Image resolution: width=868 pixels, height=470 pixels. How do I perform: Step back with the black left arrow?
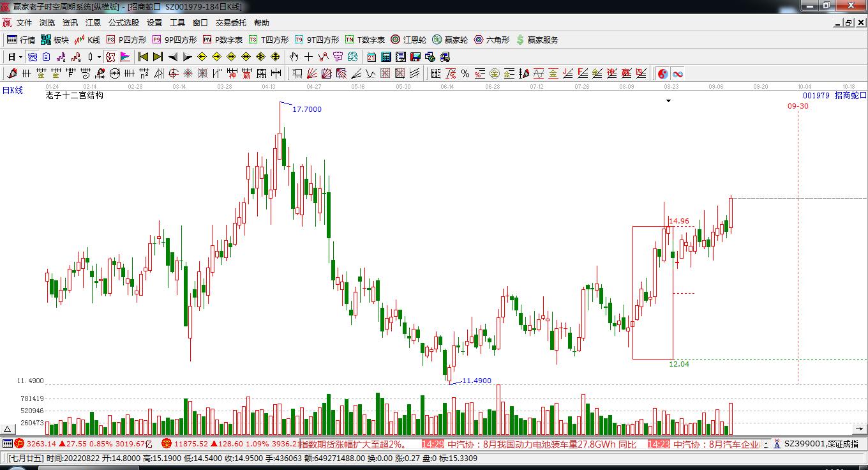click(173, 57)
